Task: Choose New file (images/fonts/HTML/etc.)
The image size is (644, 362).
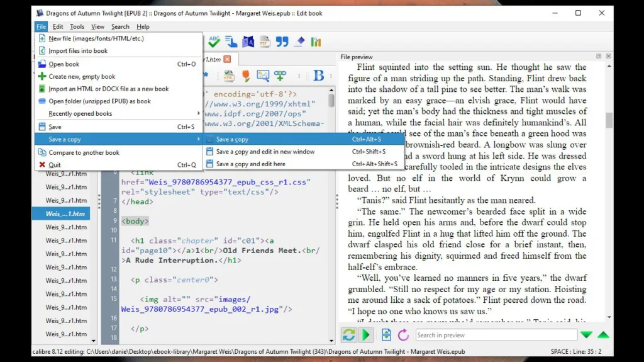Action: [x=119, y=38]
